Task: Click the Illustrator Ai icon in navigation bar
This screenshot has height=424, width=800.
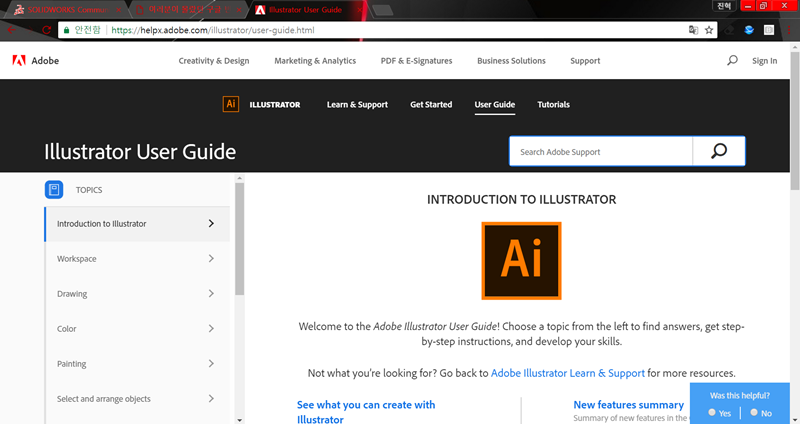Action: [x=231, y=104]
